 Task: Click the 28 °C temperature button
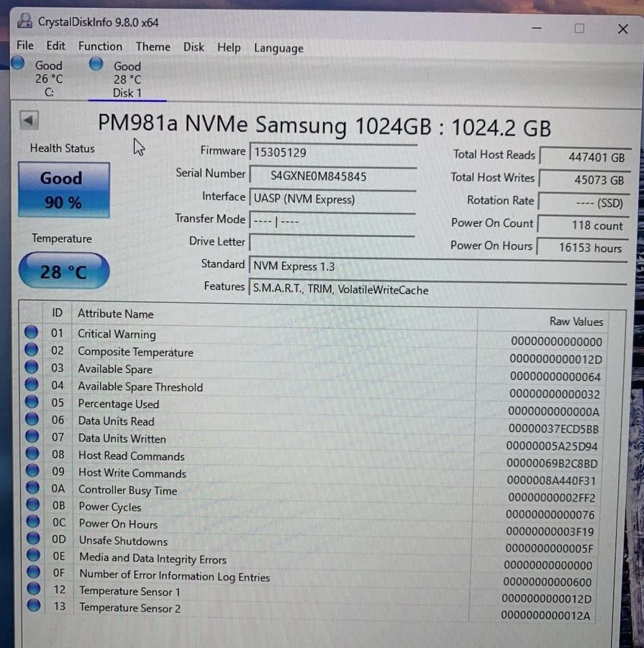(64, 271)
